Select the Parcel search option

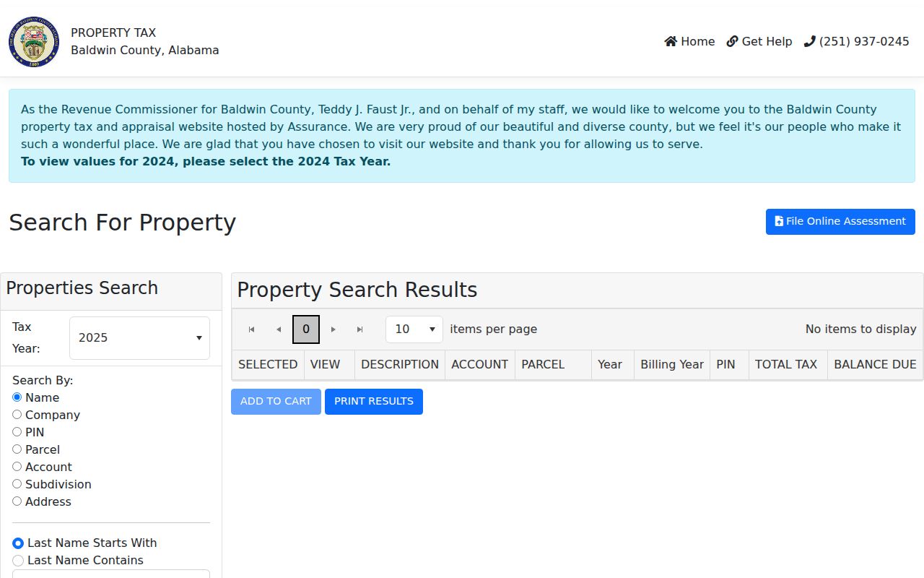tap(17, 449)
